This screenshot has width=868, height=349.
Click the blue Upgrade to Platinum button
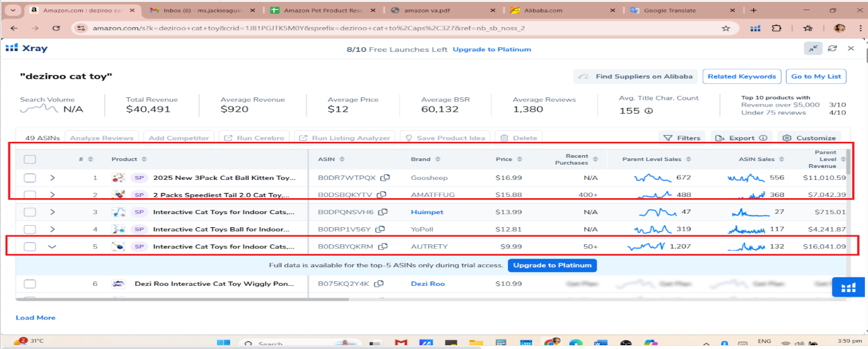click(552, 265)
